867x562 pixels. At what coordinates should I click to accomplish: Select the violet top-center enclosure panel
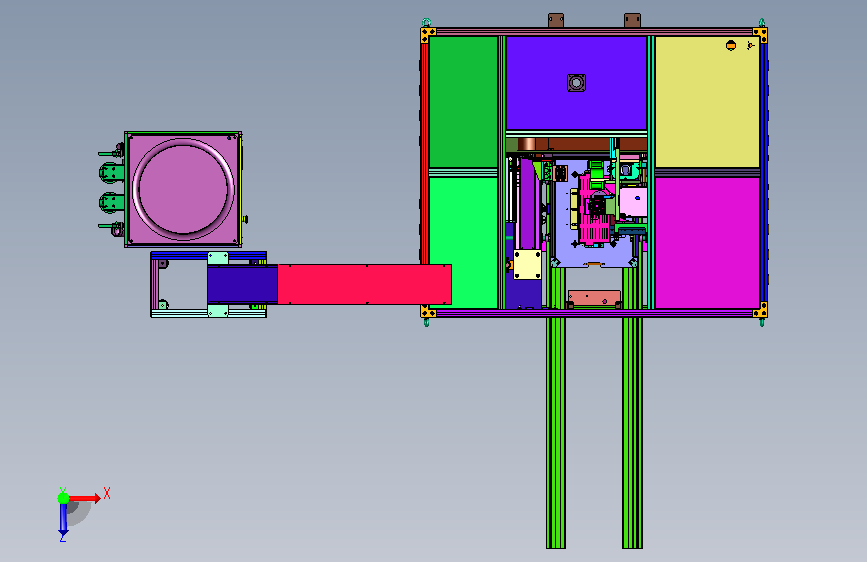576,84
